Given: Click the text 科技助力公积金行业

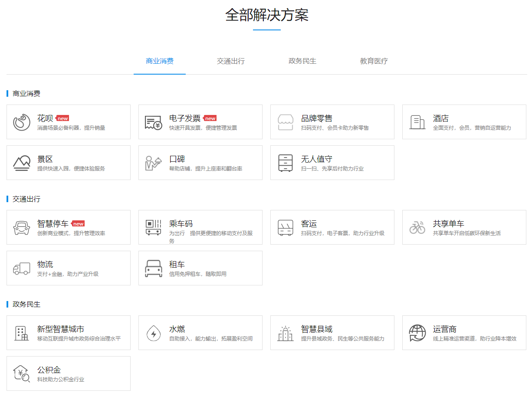Looking at the screenshot, I should [61, 380].
